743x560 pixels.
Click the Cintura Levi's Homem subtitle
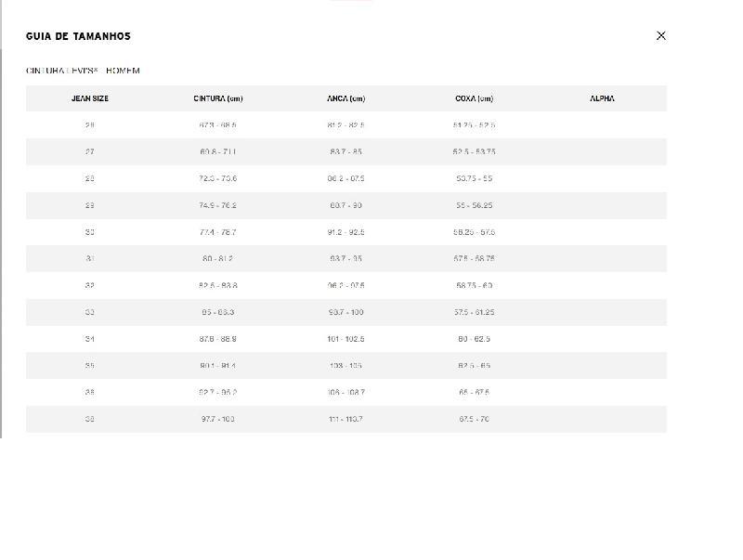pyautogui.click(x=83, y=71)
